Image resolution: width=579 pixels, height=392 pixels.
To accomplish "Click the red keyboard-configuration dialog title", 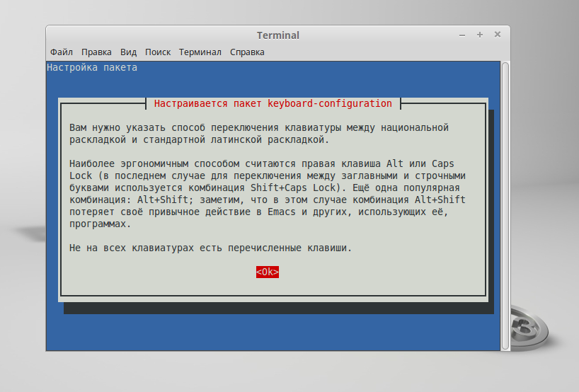I will (273, 103).
